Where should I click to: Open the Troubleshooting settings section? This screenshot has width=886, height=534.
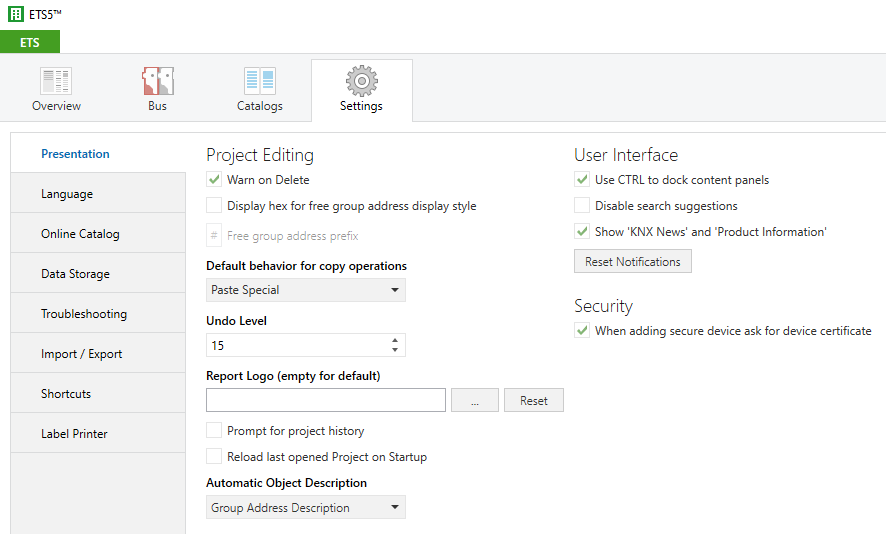98,314
